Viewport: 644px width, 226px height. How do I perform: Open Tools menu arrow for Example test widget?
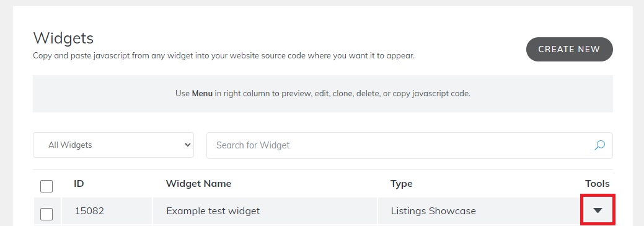tap(598, 210)
